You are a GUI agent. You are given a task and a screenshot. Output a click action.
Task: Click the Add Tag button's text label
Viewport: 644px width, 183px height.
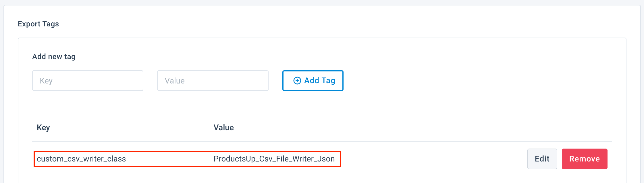tap(319, 81)
